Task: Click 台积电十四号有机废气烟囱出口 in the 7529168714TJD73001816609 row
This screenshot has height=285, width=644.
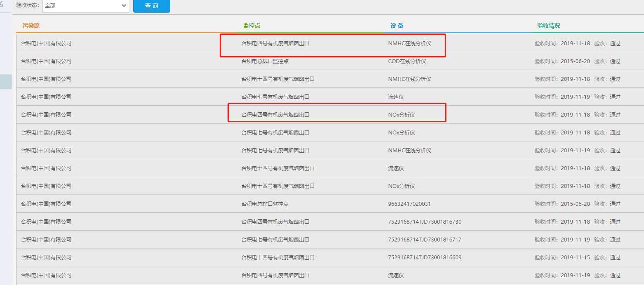Action: tap(278, 258)
